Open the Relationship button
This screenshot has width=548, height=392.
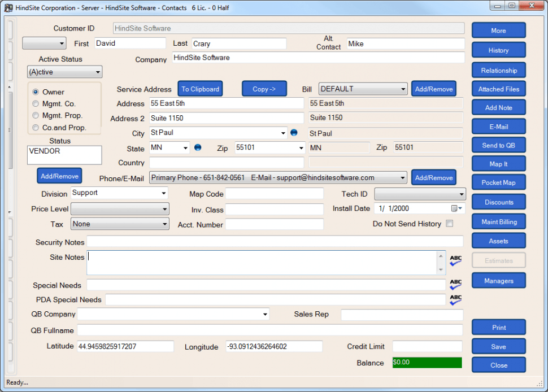[x=499, y=70]
